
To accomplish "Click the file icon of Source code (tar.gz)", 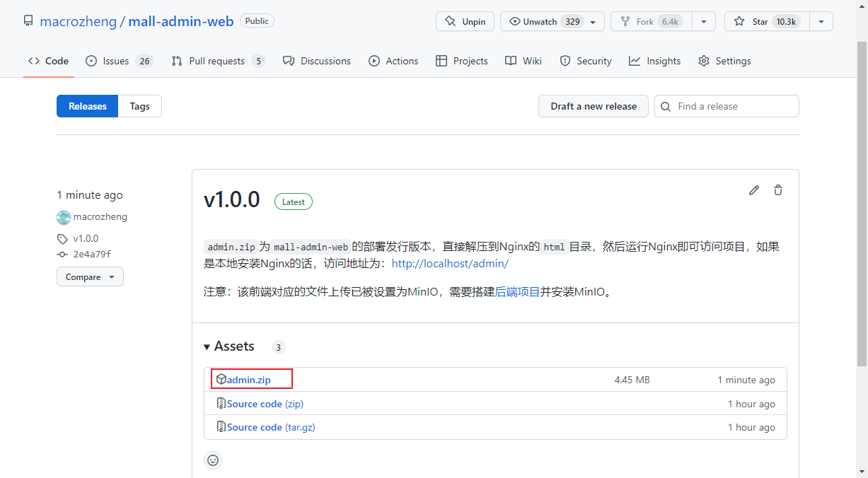I will pos(221,427).
